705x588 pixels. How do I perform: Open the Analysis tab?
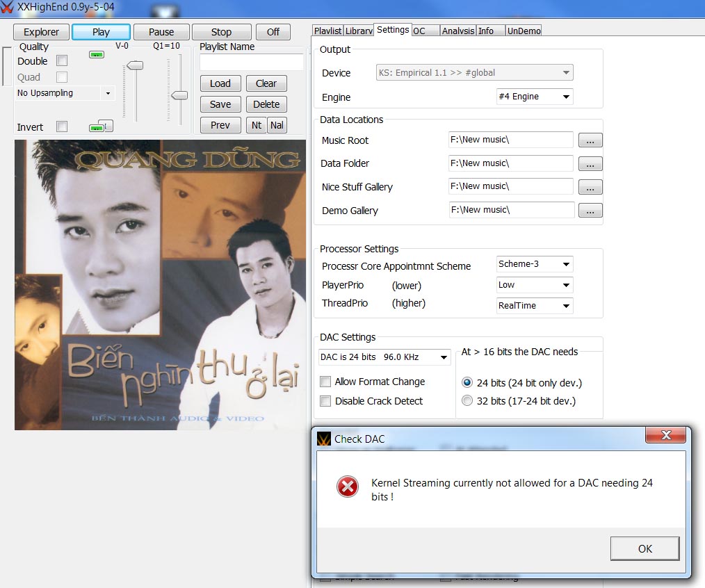pyautogui.click(x=457, y=31)
